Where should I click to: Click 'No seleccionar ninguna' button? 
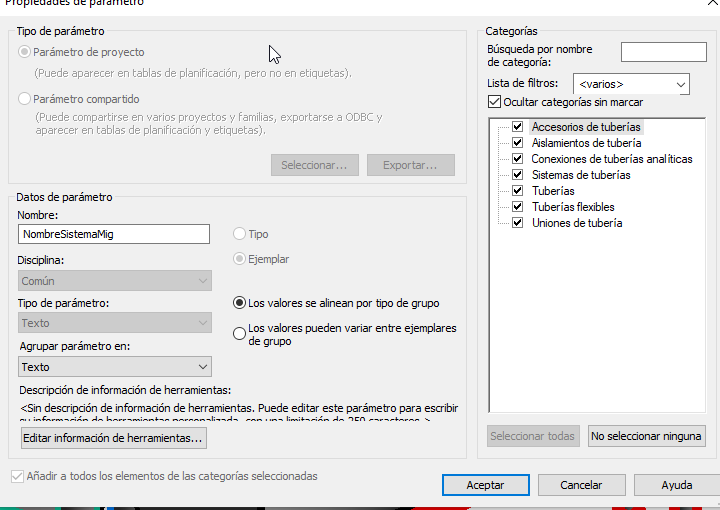(647, 436)
